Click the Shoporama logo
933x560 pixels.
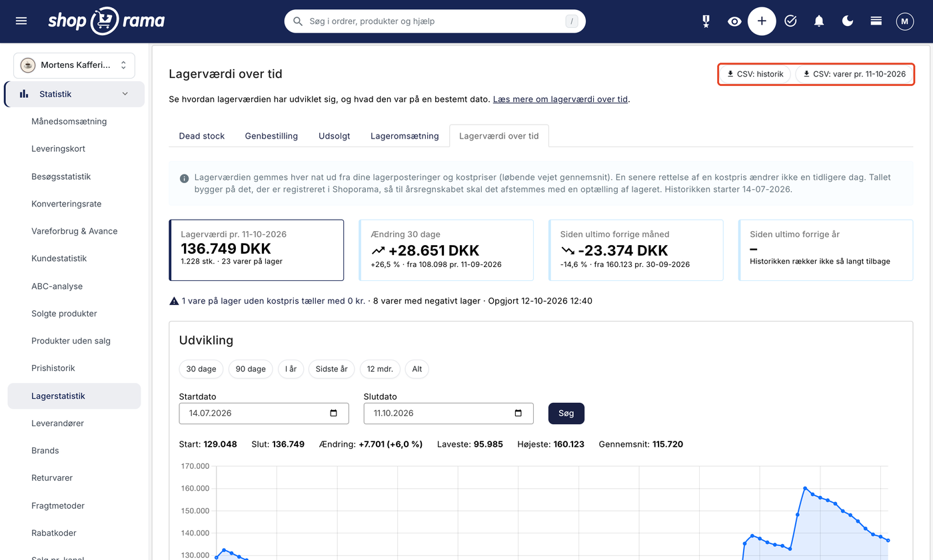click(106, 21)
